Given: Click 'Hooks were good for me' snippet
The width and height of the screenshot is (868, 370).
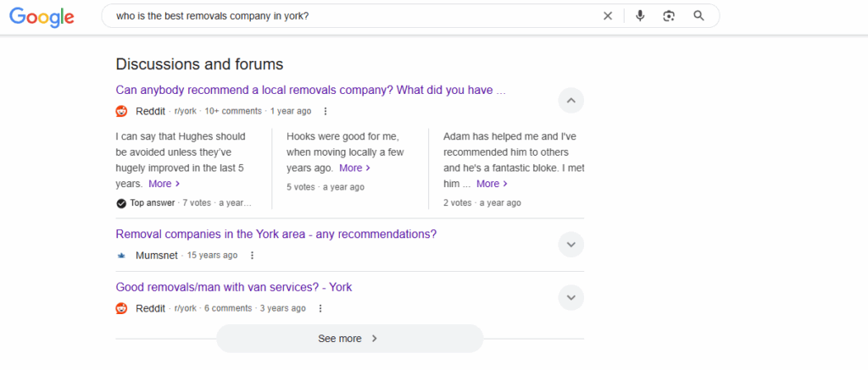Looking at the screenshot, I should [346, 152].
